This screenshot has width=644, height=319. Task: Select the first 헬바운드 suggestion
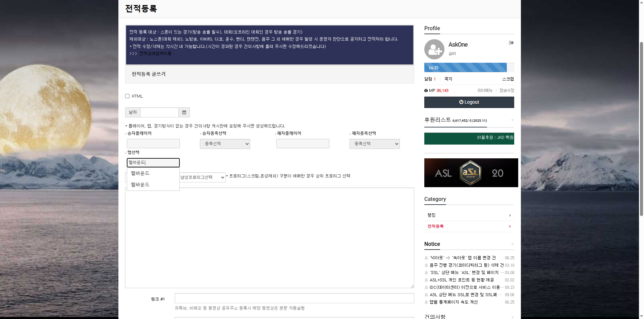tap(140, 173)
